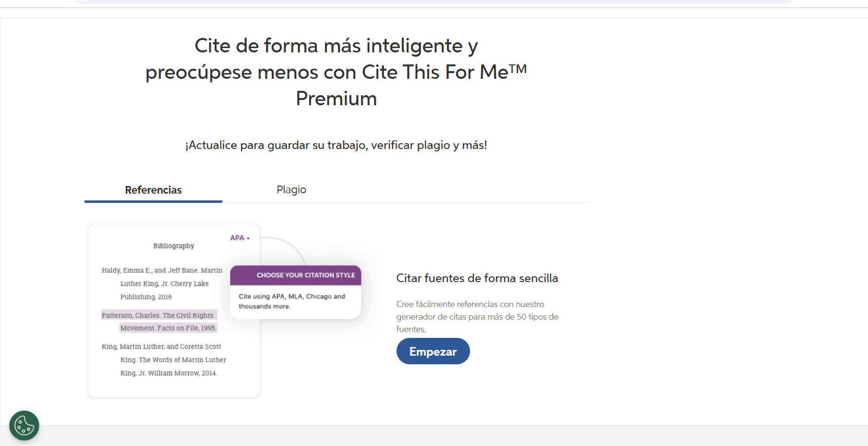Click the Haldy, Emma E. citation entry
Image resolution: width=868 pixels, height=446 pixels.
162,271
